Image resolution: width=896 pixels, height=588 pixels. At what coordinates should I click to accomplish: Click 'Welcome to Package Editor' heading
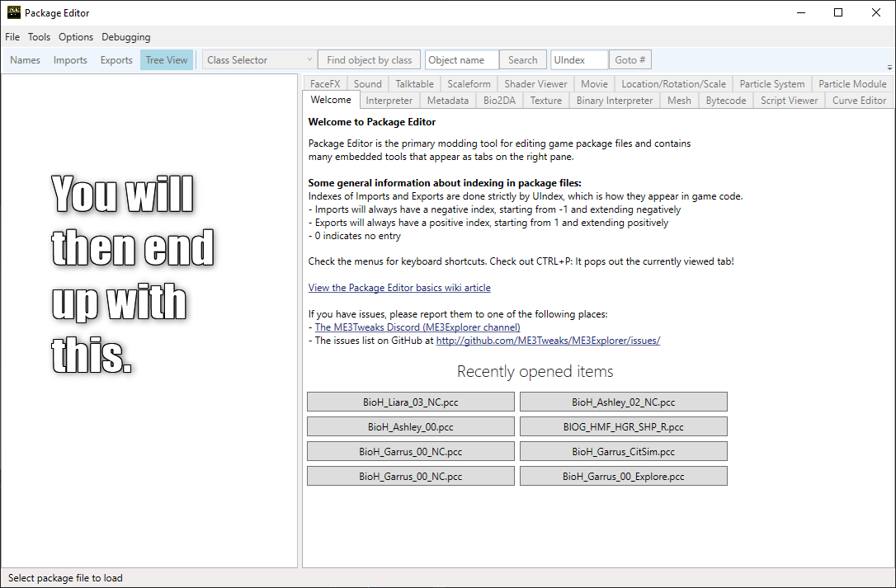tap(372, 122)
